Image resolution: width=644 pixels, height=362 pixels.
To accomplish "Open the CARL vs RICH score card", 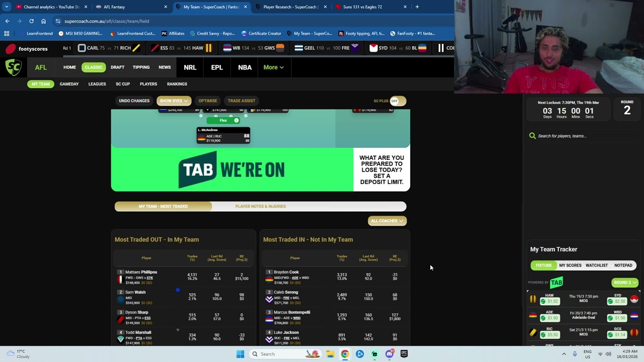I will coord(109,48).
